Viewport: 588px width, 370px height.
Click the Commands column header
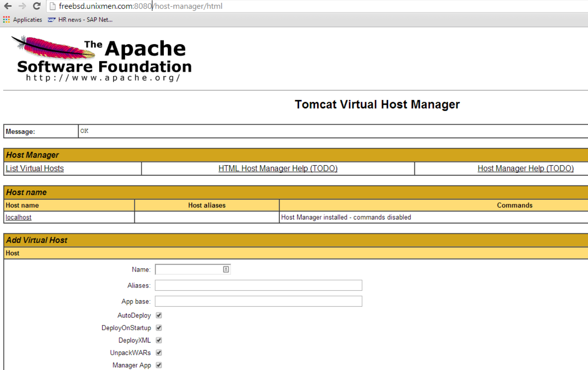514,205
